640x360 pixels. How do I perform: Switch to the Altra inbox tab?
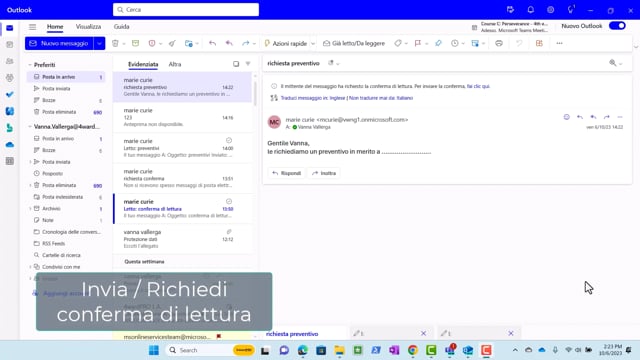pyautogui.click(x=175, y=64)
